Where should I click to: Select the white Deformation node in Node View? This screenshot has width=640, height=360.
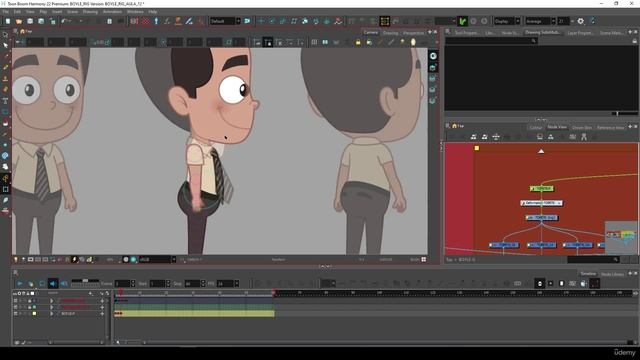(542, 203)
